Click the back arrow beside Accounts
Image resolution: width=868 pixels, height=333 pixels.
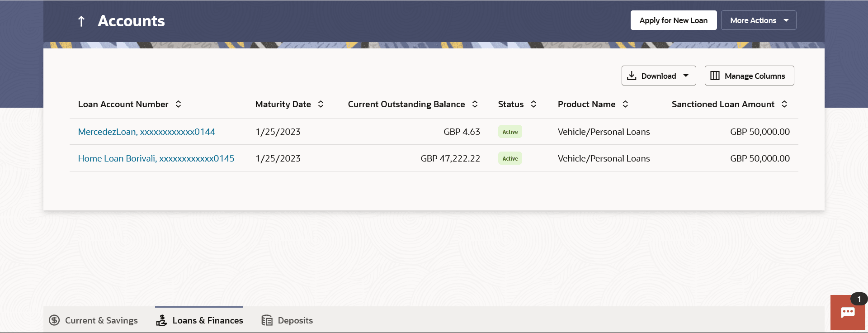coord(81,21)
